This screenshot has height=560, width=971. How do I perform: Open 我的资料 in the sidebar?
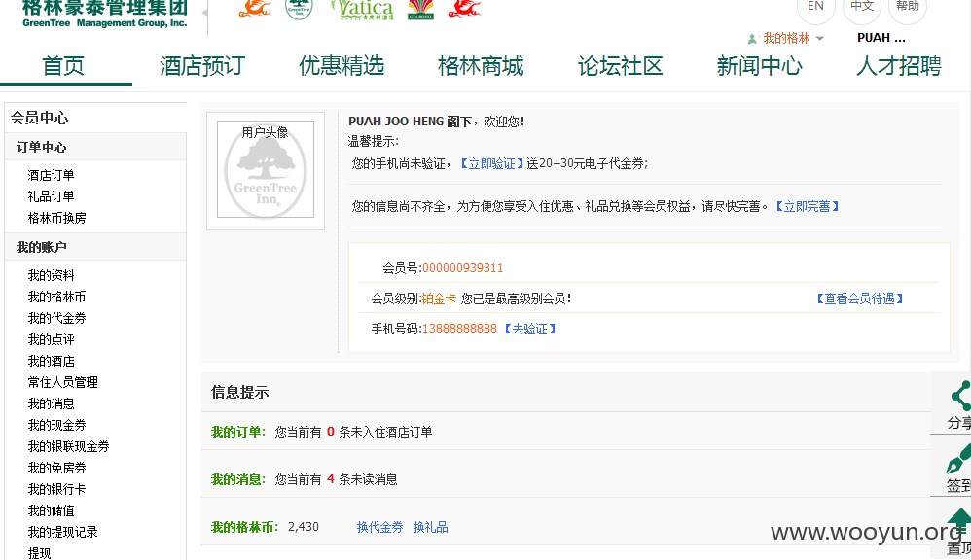[x=51, y=275]
